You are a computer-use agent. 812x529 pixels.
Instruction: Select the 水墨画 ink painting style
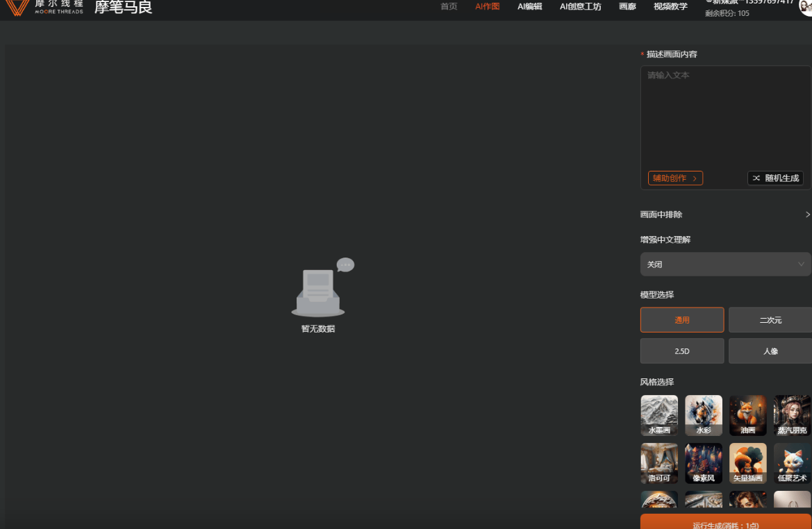tap(658, 415)
